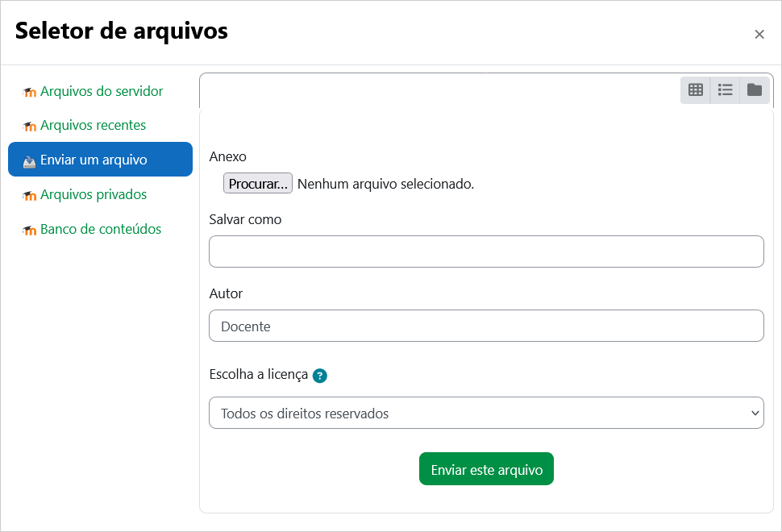Viewport: 782px width, 532px height.
Task: Click the Moodle icon beside Arquivos privados
Action: (30, 196)
